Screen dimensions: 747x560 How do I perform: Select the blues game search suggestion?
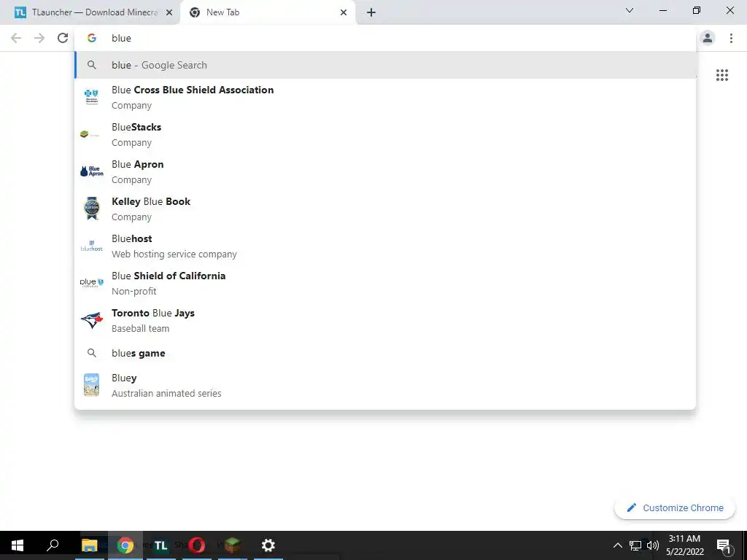point(385,353)
